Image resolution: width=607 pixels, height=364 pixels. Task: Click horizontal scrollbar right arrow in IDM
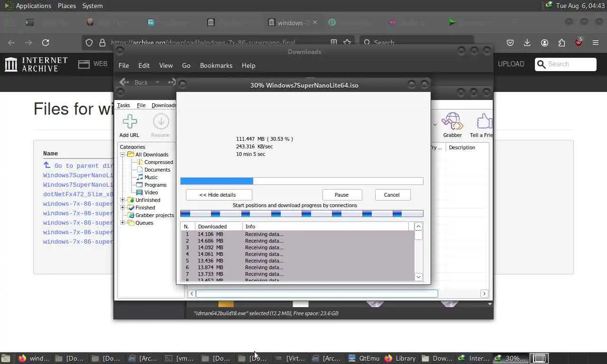click(484, 294)
